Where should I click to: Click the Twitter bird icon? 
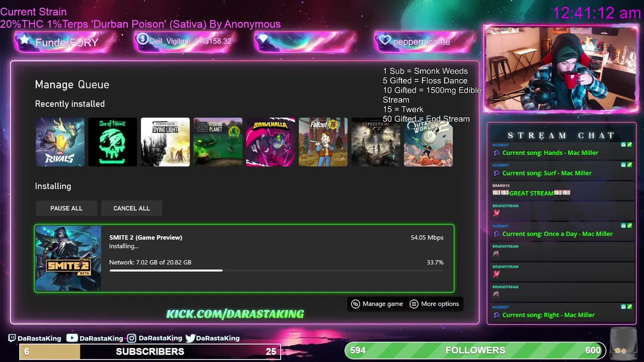coord(190,338)
